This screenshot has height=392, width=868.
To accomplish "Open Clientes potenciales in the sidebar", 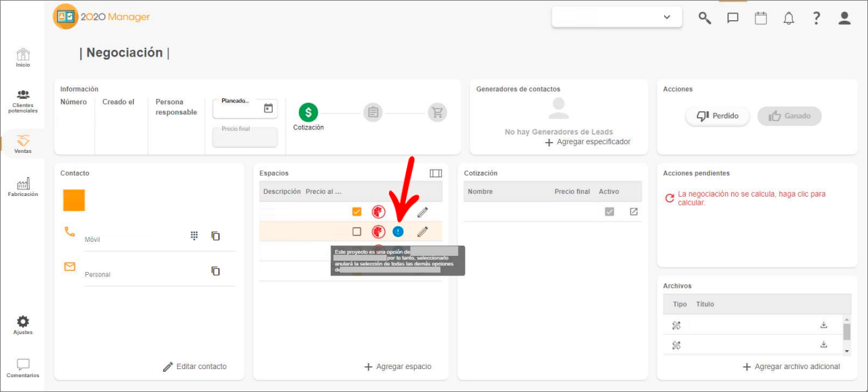I will (23, 101).
